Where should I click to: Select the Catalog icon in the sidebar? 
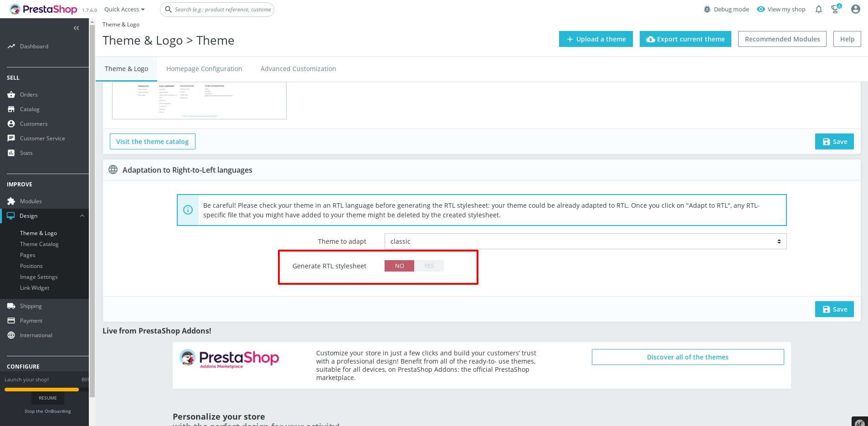[x=11, y=109]
